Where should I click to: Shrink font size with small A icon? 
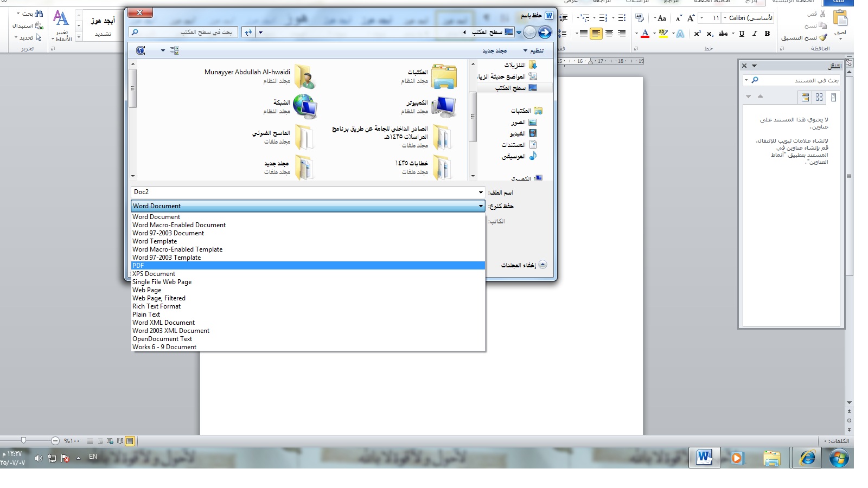(679, 18)
